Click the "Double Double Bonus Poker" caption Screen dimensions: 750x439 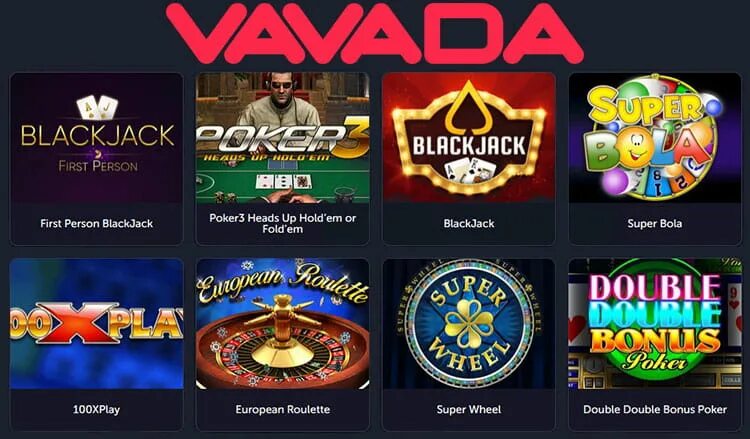tap(655, 409)
